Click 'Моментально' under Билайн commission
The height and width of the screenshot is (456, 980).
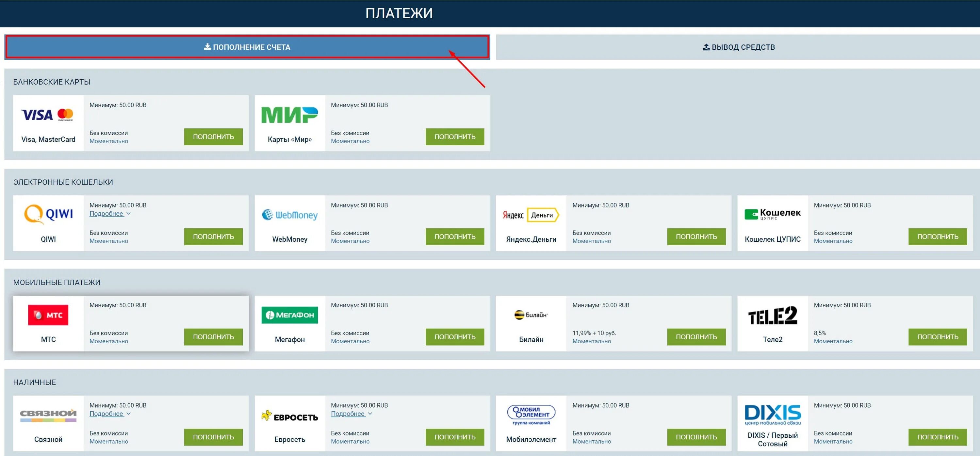[592, 342]
